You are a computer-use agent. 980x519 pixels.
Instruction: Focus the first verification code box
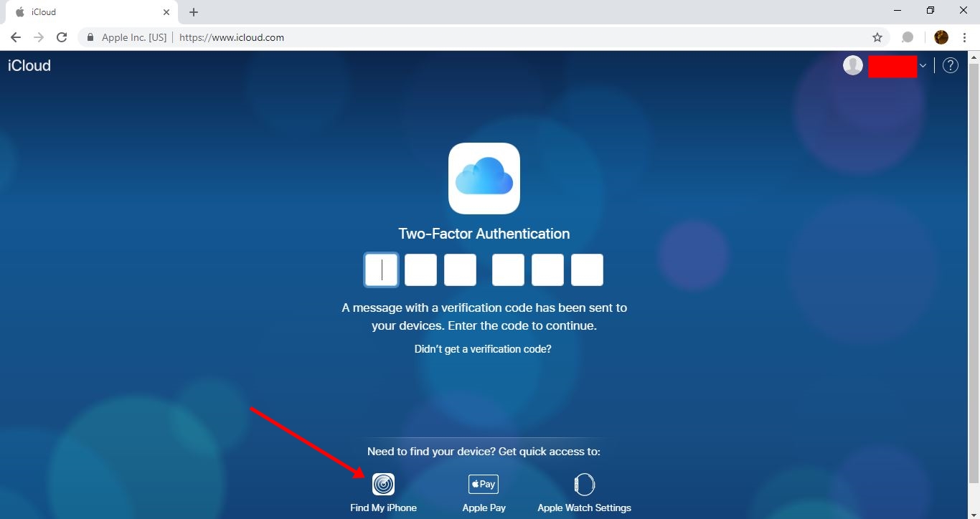click(x=381, y=270)
